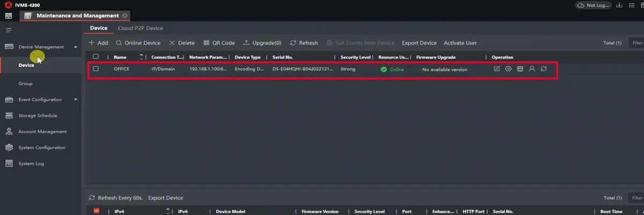Collapse the sidebar with hamburger icon
The image size is (644, 215).
(x=9, y=30)
